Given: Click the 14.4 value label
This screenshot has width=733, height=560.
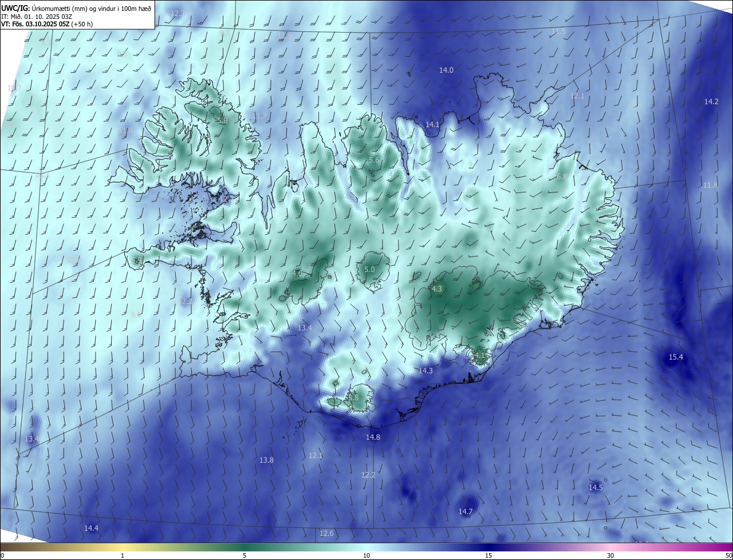Looking at the screenshot, I should 91,528.
